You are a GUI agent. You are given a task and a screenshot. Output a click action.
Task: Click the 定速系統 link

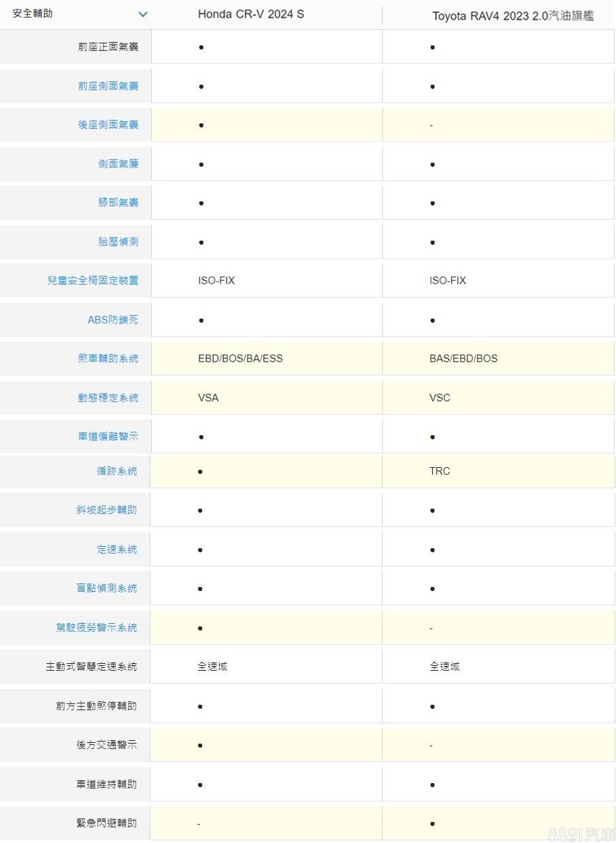(x=116, y=550)
